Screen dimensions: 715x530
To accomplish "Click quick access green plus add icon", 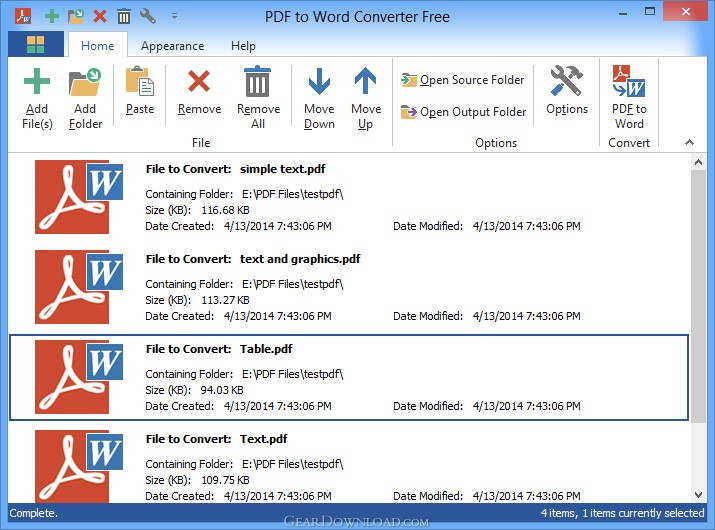I will [52, 16].
